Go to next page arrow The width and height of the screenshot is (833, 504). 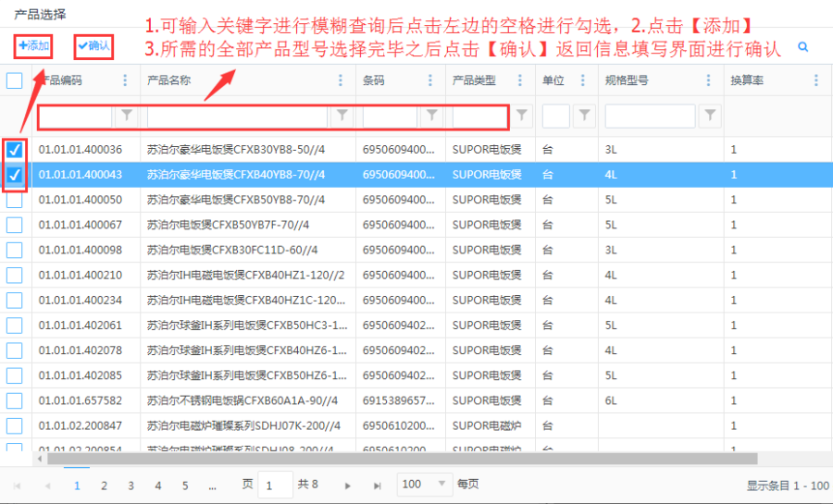coord(348,486)
